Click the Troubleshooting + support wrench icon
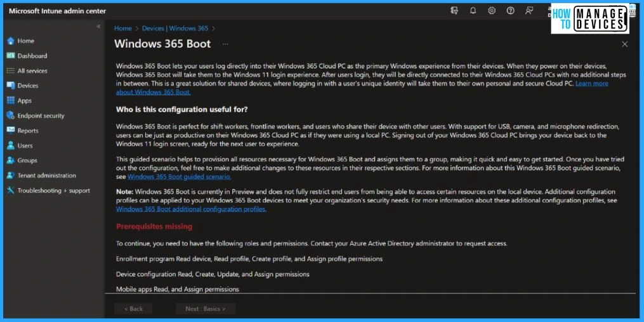Image resolution: width=644 pixels, height=322 pixels. 11,190
